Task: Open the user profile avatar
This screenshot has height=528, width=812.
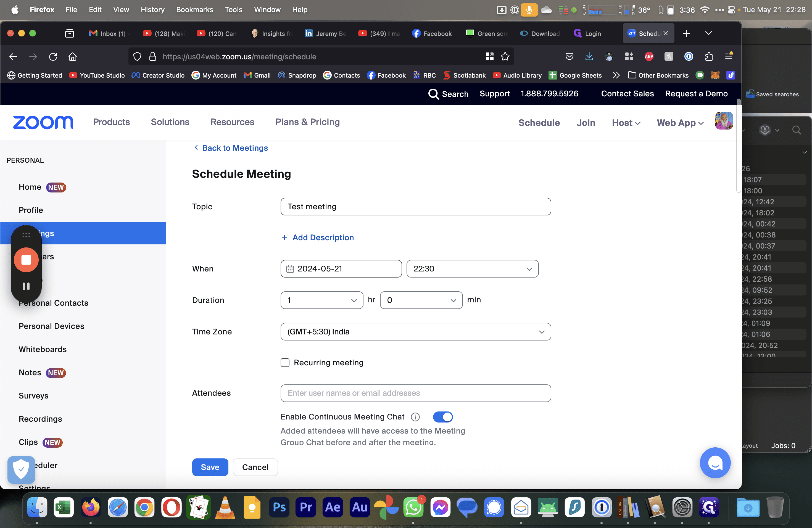Action: tap(724, 121)
